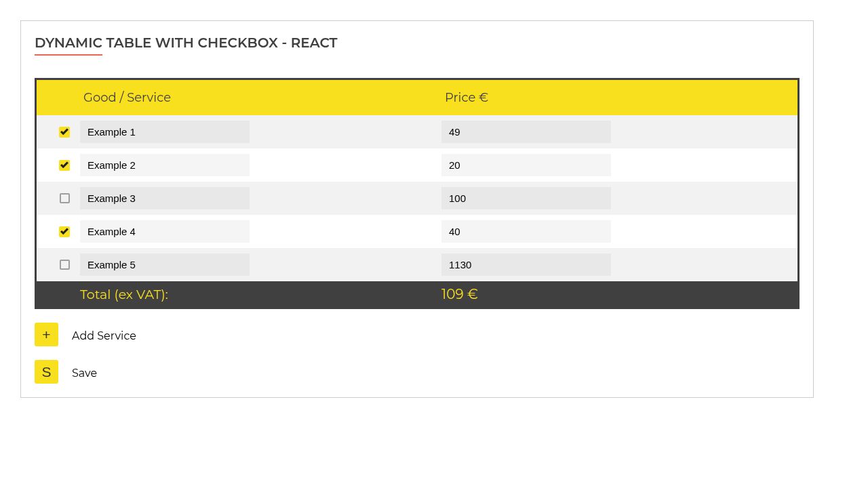Click the yellow S save icon
Screen dimensions: 868x488
pyautogui.click(x=46, y=371)
